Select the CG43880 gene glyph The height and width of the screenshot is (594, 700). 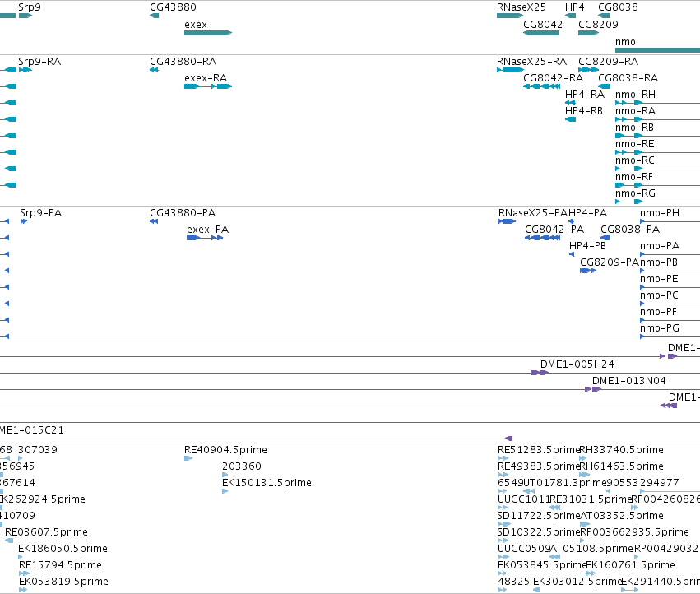[155, 16]
